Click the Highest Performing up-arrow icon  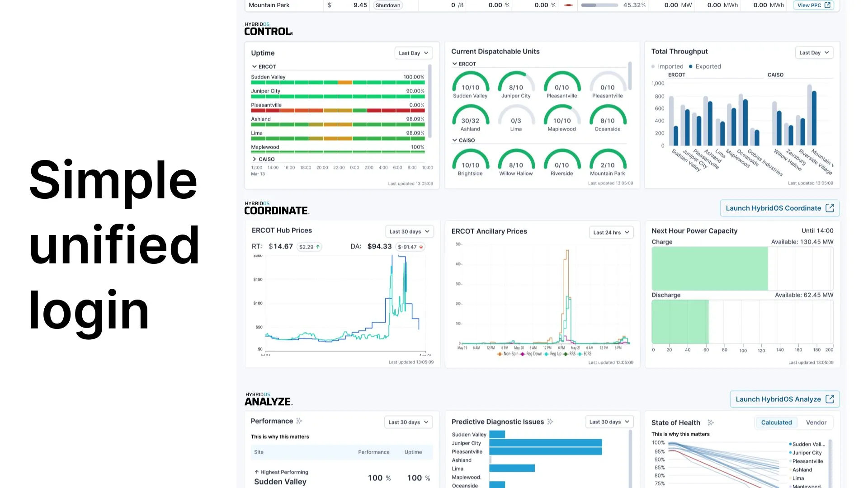[256, 472]
